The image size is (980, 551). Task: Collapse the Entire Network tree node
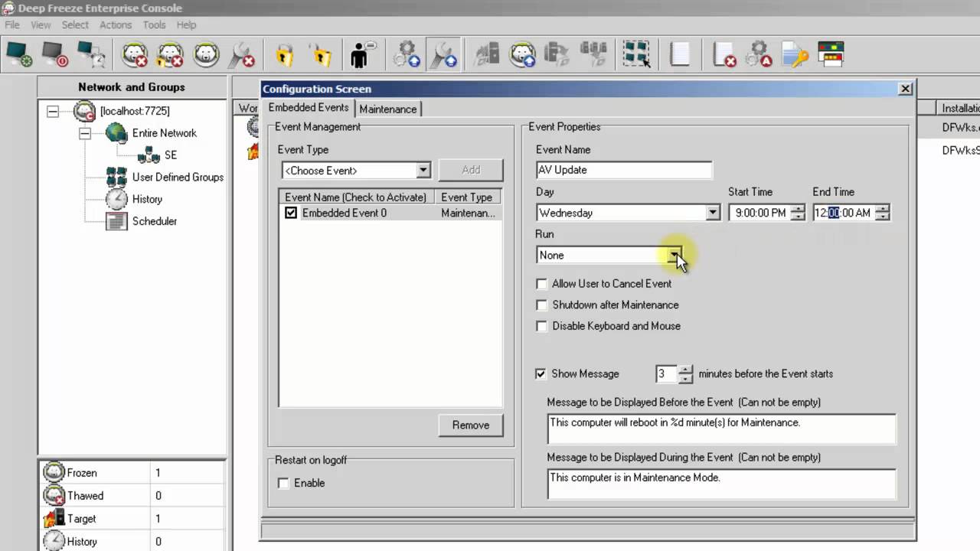coord(85,133)
